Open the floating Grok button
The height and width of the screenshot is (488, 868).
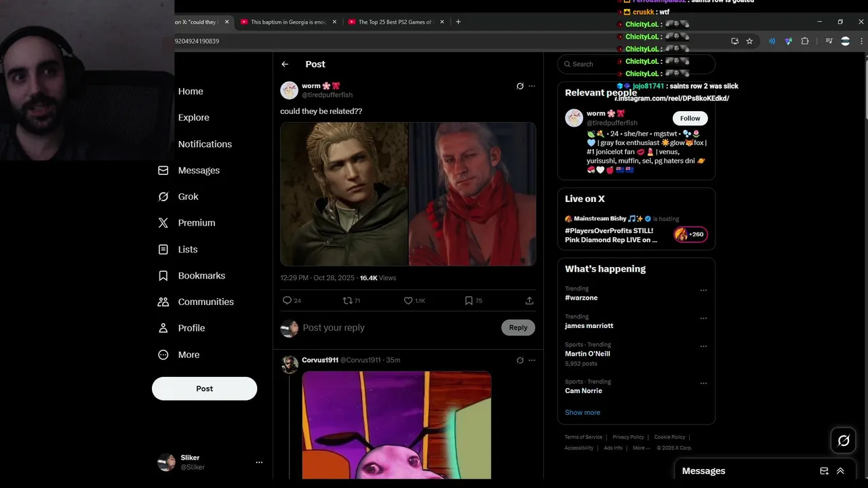(844, 441)
